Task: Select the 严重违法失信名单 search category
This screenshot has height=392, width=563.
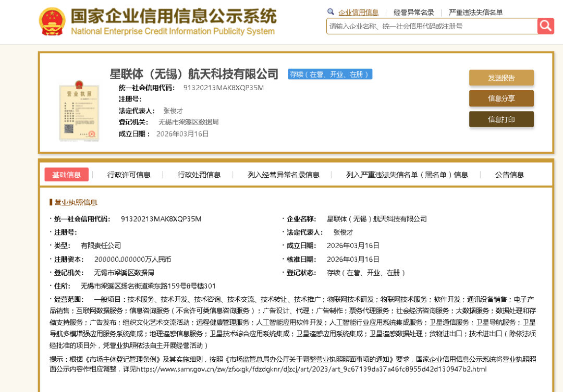Action: pyautogui.click(x=475, y=13)
